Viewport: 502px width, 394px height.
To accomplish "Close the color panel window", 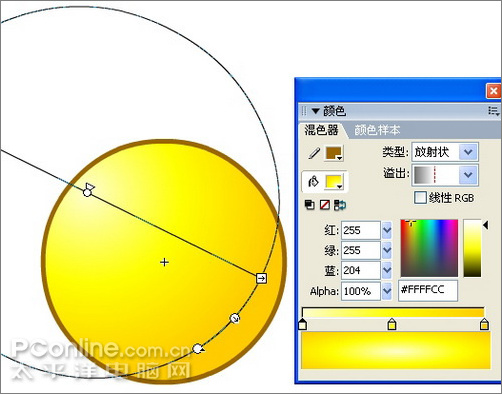I will [494, 91].
